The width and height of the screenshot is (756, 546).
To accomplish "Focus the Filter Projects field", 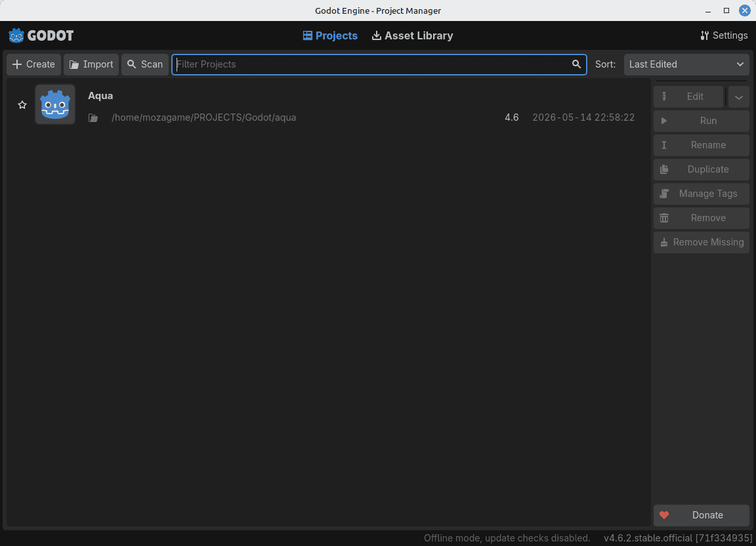I will [x=379, y=64].
